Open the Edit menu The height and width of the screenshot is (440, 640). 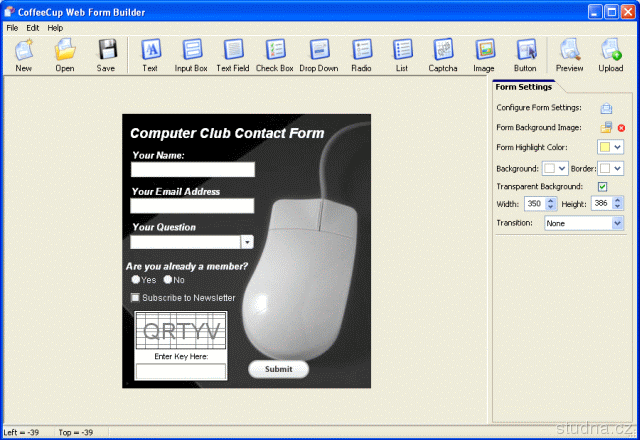point(33,28)
